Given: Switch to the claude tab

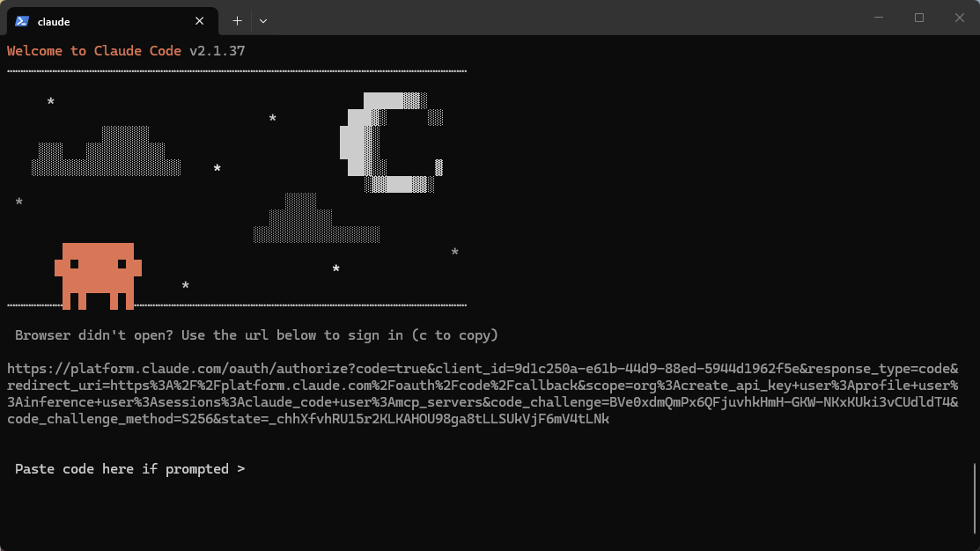Looking at the screenshot, I should (x=106, y=21).
